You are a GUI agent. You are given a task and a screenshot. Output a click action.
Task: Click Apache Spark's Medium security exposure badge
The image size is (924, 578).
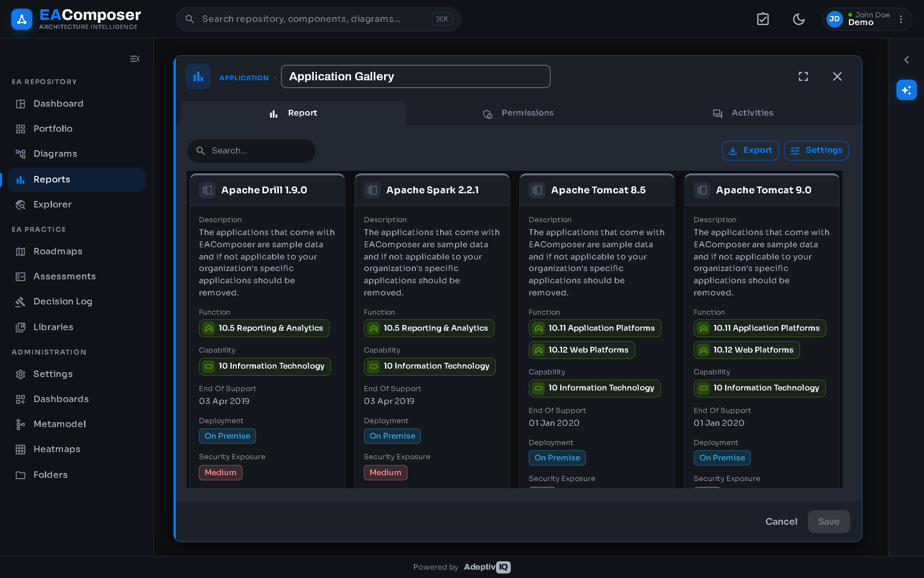tap(386, 472)
